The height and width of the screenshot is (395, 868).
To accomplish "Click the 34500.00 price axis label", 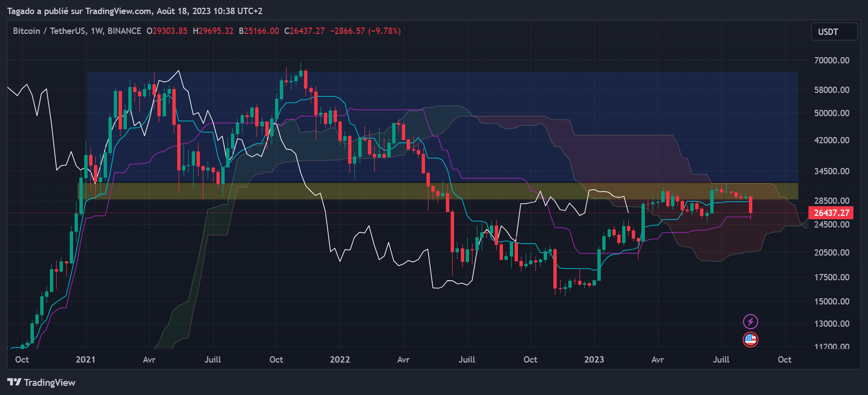I will click(832, 171).
